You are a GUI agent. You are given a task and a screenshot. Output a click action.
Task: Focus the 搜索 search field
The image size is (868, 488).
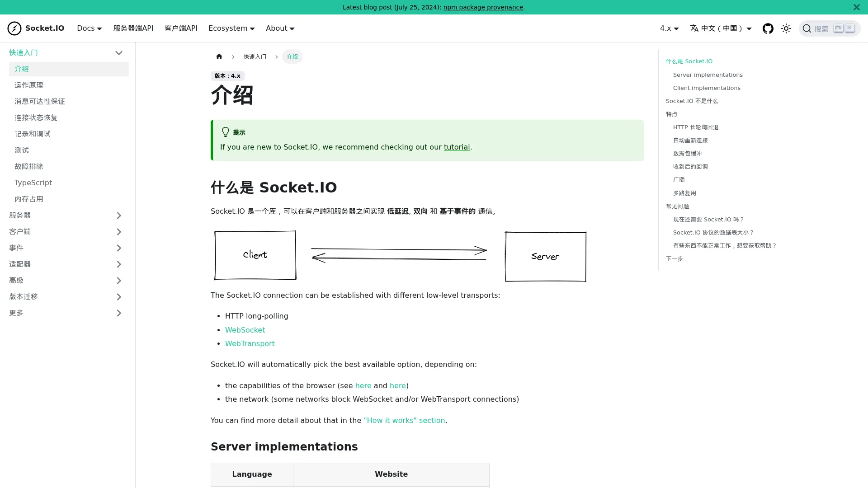(829, 28)
